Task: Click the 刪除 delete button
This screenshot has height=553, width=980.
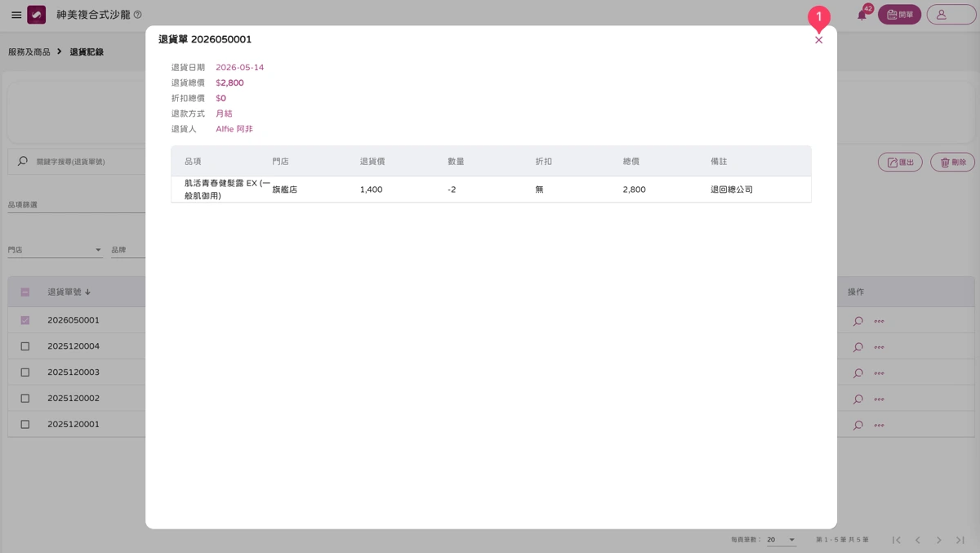Action: tap(952, 162)
